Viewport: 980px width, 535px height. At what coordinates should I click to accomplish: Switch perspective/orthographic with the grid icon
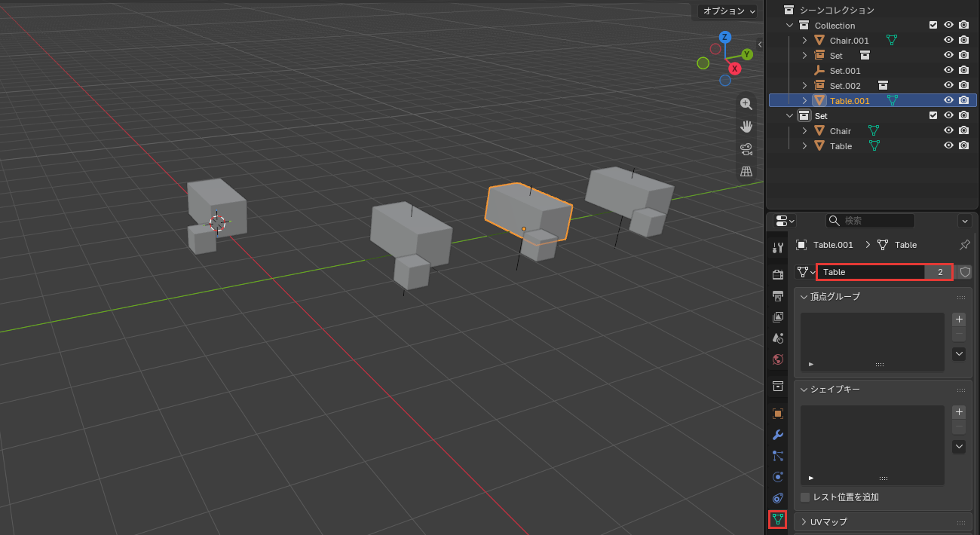click(x=746, y=172)
